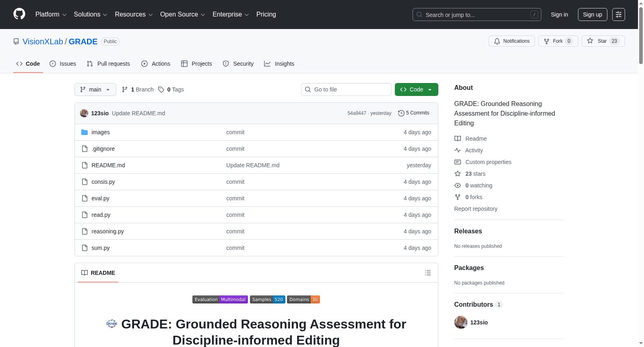This screenshot has width=644, height=347.
Task: Click the book icon beside Readme
Action: tap(458, 139)
